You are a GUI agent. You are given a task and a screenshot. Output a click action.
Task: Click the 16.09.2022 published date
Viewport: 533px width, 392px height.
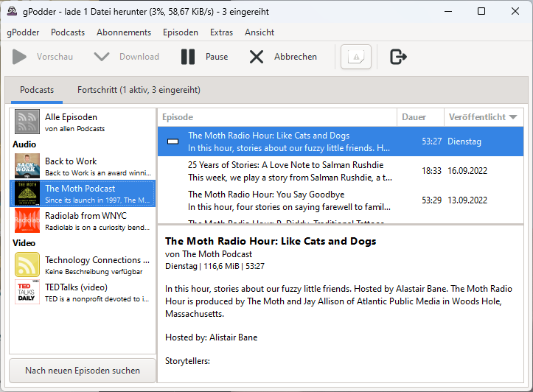pyautogui.click(x=467, y=171)
